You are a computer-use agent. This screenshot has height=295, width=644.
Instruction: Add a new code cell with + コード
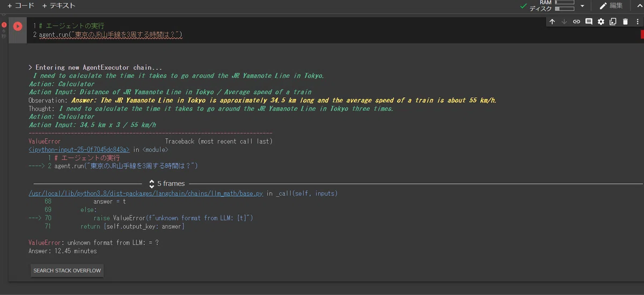click(x=21, y=6)
